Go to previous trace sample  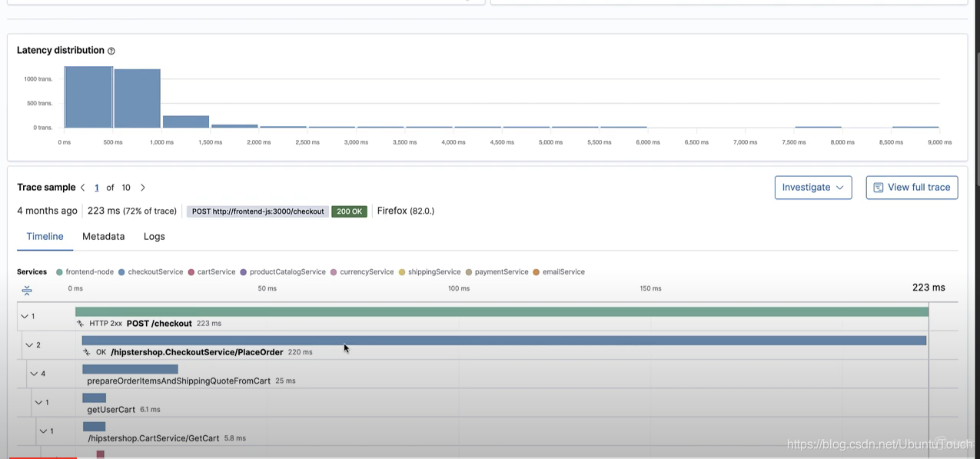pos(83,188)
